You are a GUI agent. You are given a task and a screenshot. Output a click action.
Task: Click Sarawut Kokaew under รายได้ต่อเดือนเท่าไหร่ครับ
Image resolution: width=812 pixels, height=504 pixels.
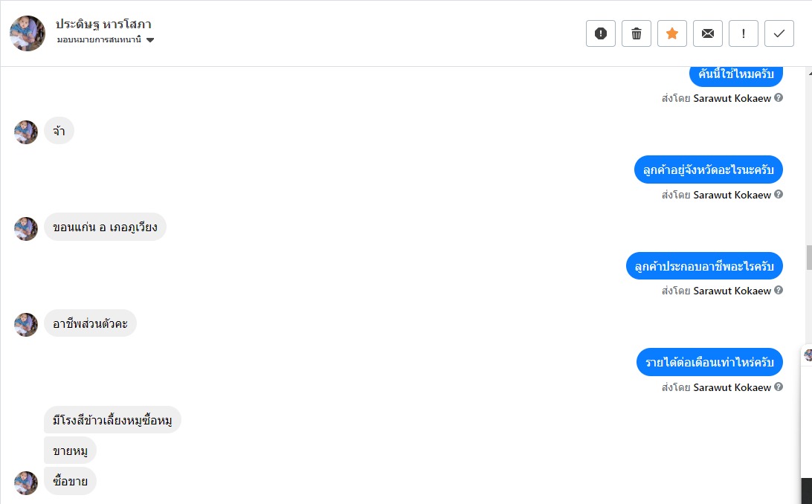pos(732,387)
